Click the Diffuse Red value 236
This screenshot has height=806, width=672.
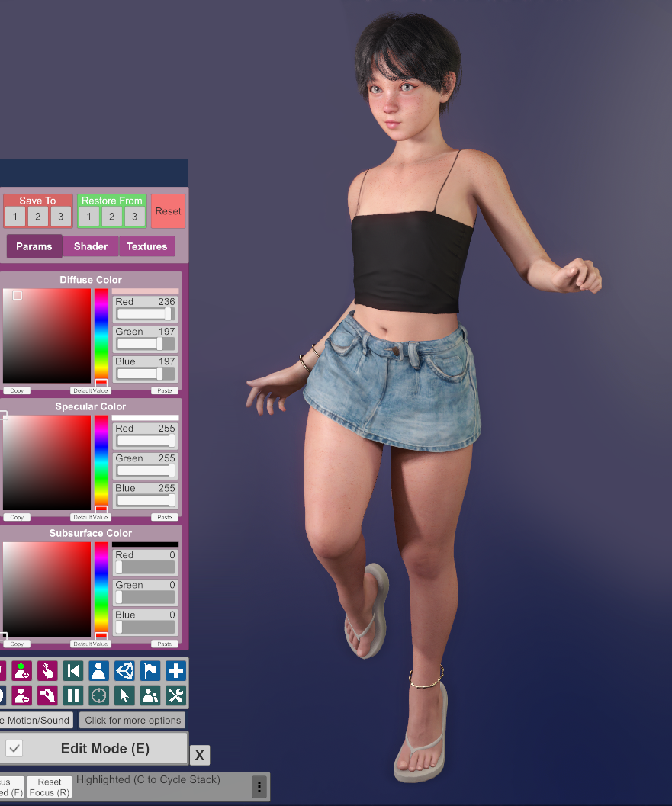[x=166, y=302]
